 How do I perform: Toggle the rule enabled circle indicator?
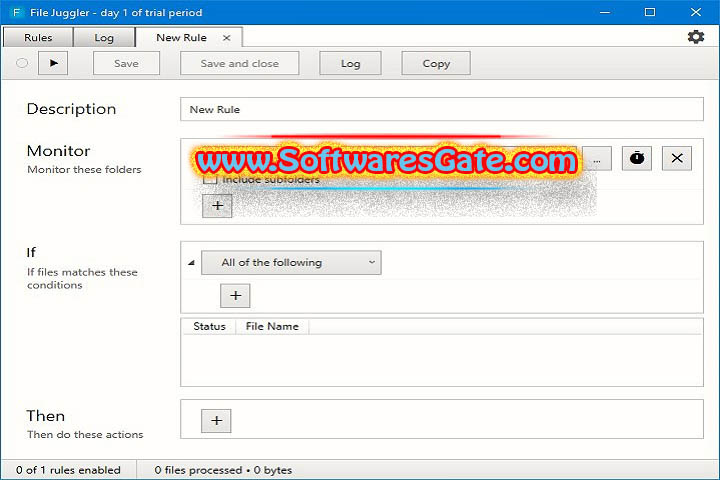pos(22,63)
